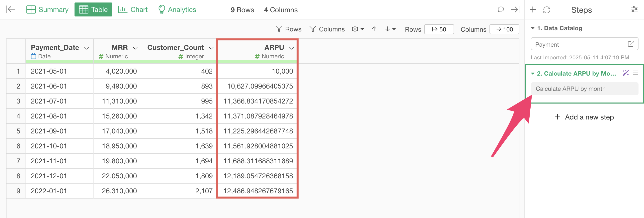Image resolution: width=644 pixels, height=218 pixels.
Task: Open the gear settings dropdown
Action: pyautogui.click(x=358, y=29)
